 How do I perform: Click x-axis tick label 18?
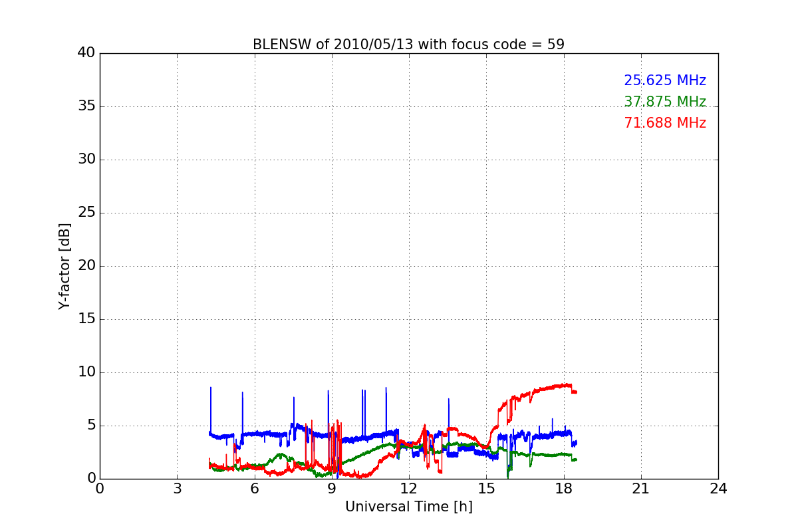tap(564, 489)
